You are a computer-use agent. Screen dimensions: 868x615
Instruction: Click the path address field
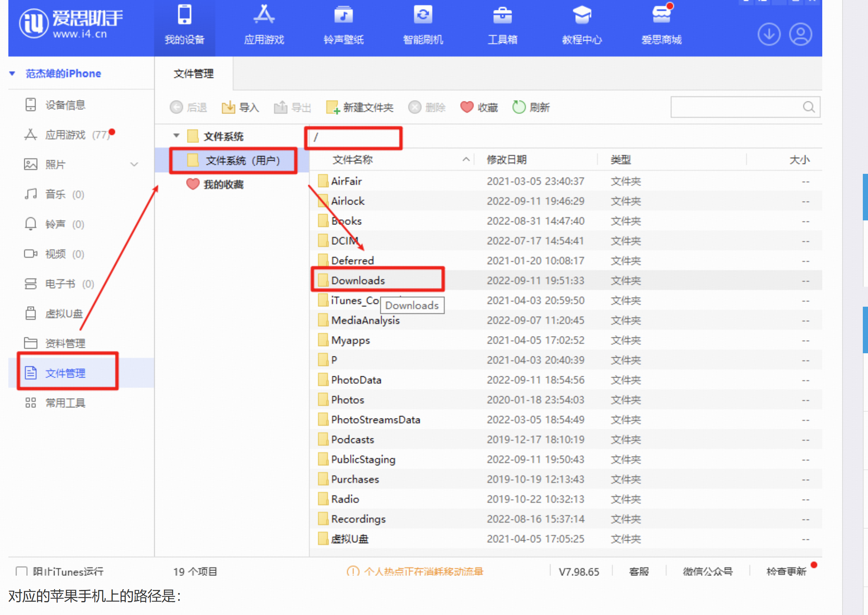tap(353, 138)
